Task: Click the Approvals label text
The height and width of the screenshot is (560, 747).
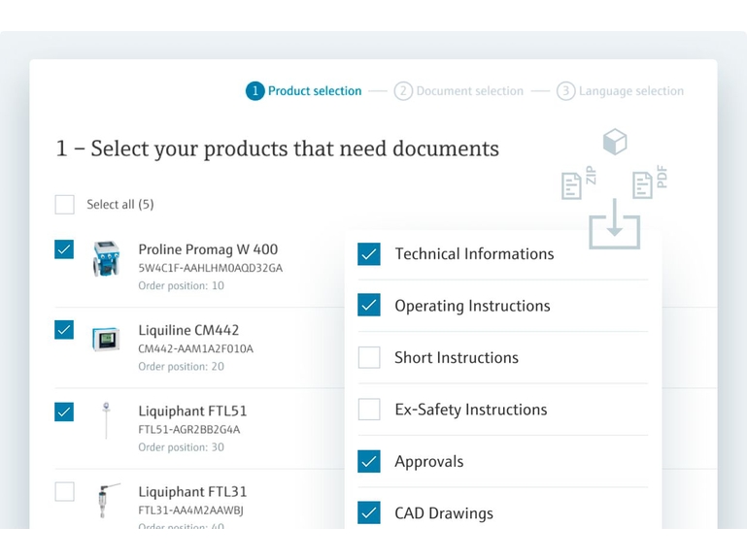Action: point(429,462)
